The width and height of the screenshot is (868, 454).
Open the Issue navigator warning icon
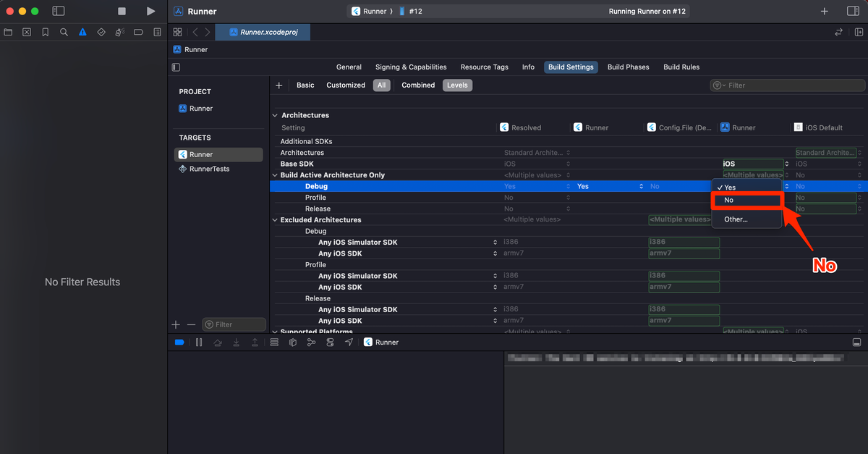pos(83,33)
